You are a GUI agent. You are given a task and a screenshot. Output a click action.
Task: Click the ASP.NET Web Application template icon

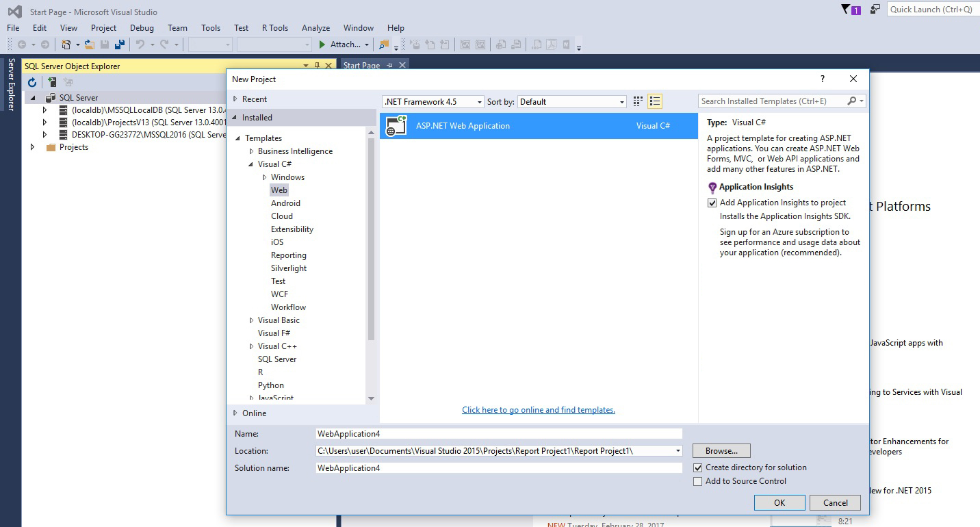point(396,126)
